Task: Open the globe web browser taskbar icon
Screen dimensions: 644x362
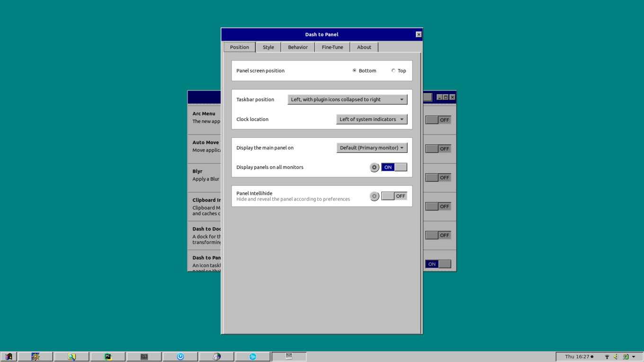Action: [217, 357]
